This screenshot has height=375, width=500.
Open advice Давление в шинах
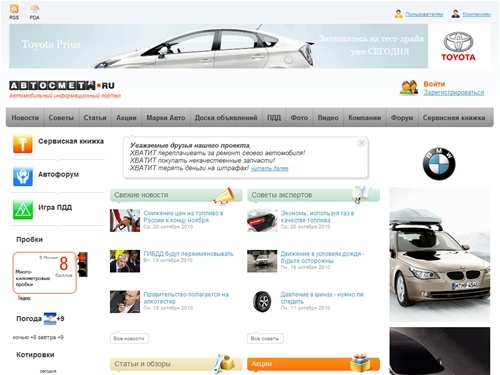(322, 298)
